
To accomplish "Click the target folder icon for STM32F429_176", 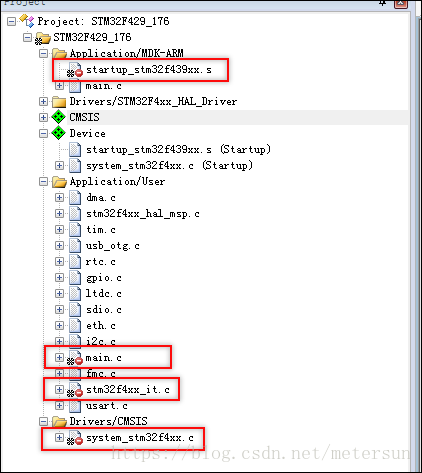I will tap(43, 38).
